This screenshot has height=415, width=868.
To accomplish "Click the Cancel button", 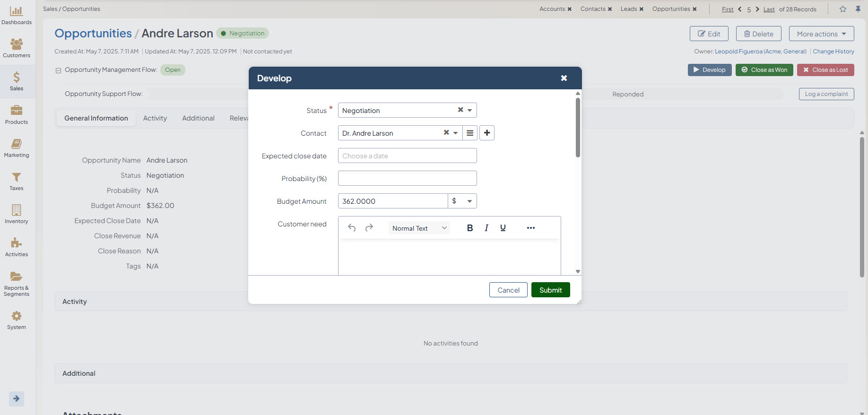I will tap(508, 290).
